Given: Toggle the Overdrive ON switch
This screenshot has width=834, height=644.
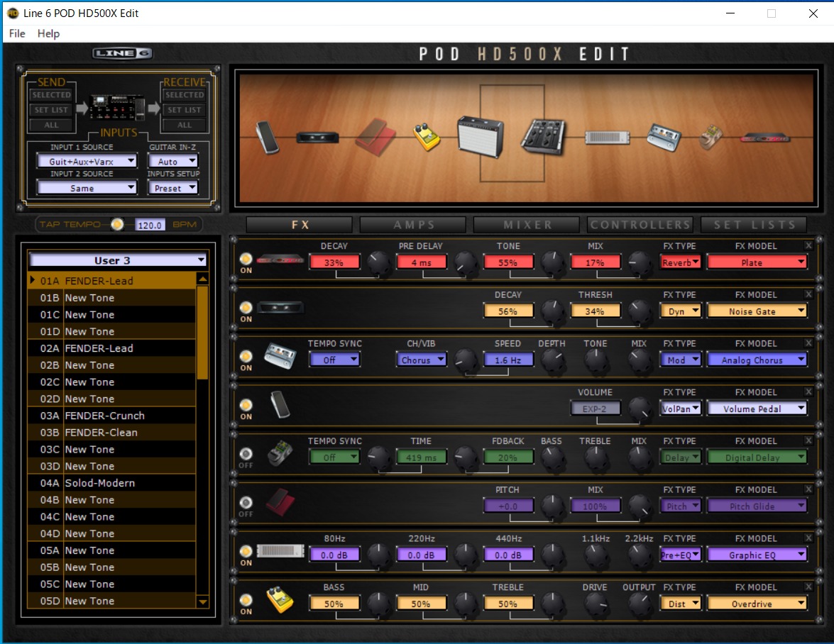Looking at the screenshot, I should tap(246, 600).
